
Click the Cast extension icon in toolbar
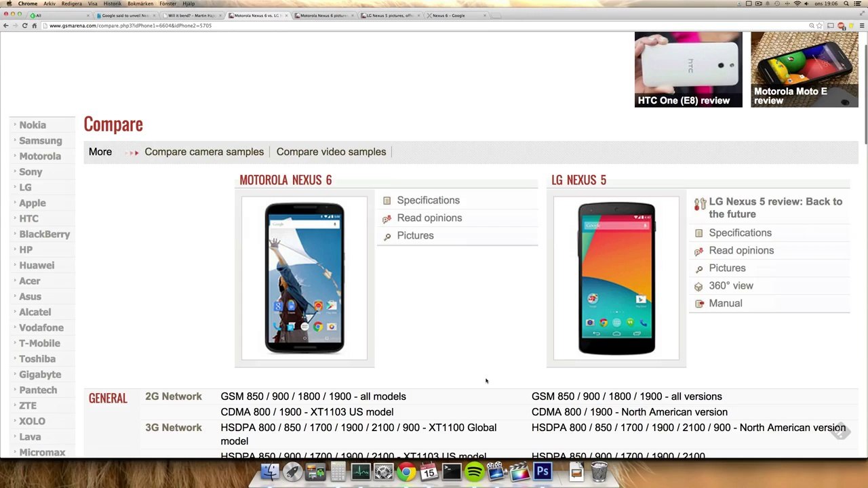(831, 26)
